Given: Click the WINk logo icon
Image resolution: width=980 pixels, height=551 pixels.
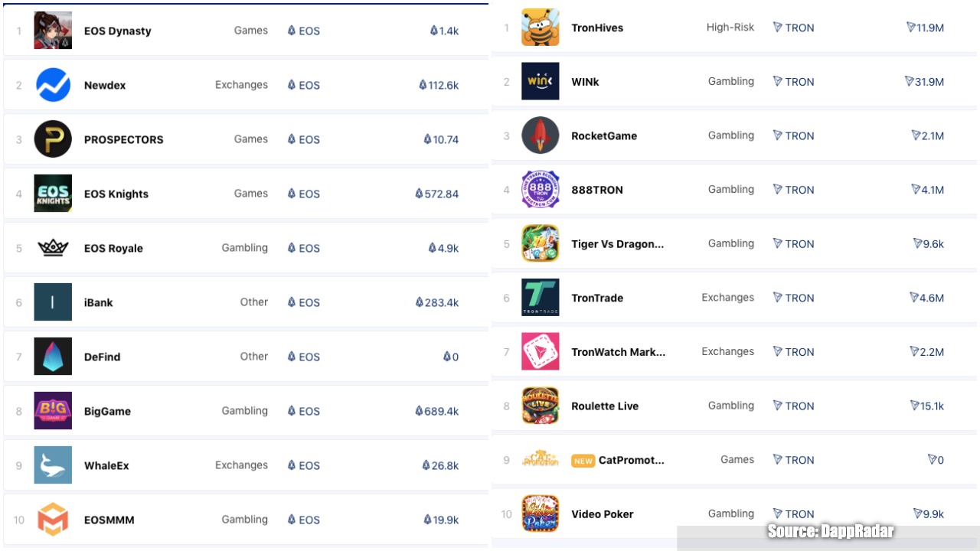Looking at the screenshot, I should click(x=540, y=81).
